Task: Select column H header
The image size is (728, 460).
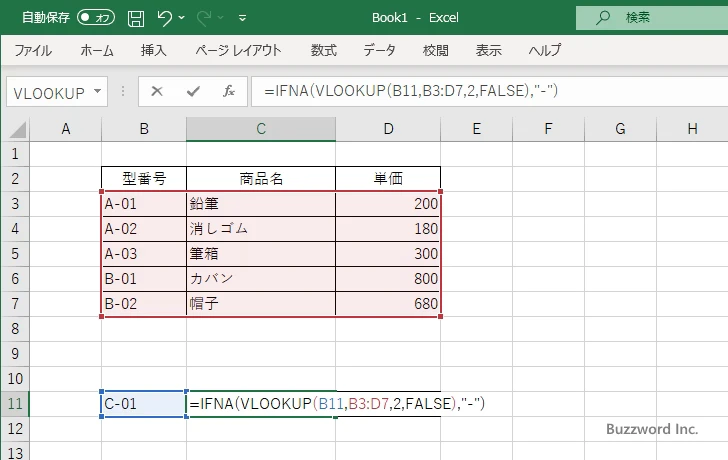Action: click(x=692, y=129)
